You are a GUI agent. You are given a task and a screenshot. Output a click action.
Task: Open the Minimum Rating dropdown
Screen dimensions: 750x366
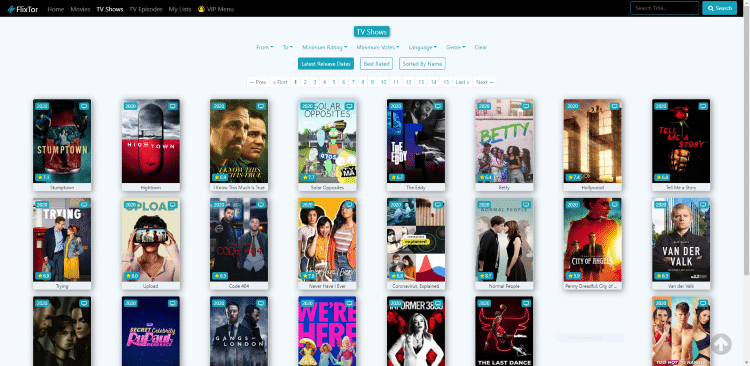click(x=324, y=47)
